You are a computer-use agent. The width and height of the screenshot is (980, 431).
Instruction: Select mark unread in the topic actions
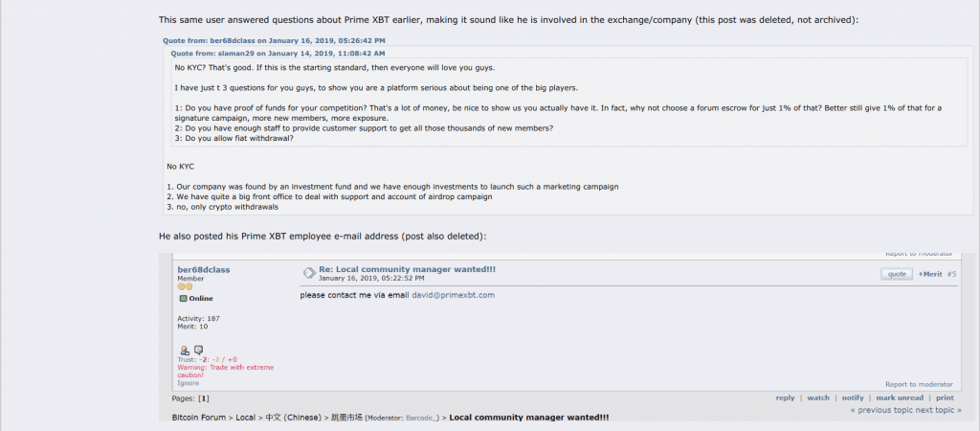coord(900,397)
